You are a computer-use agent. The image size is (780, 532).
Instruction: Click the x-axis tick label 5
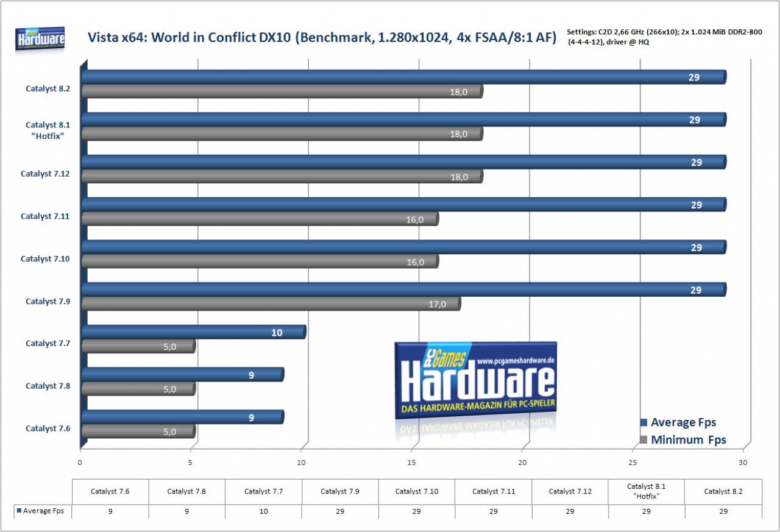pyautogui.click(x=191, y=463)
